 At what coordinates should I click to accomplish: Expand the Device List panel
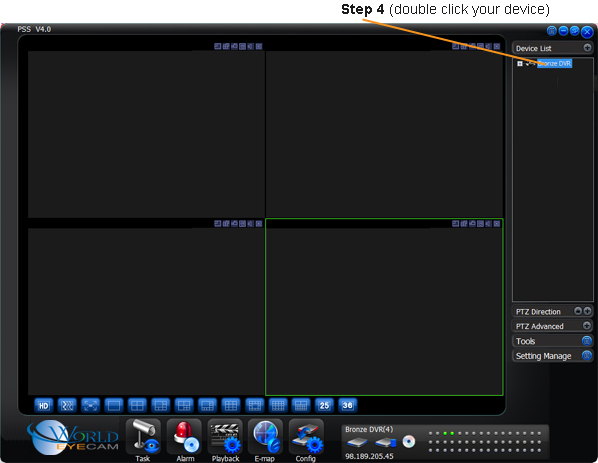587,48
